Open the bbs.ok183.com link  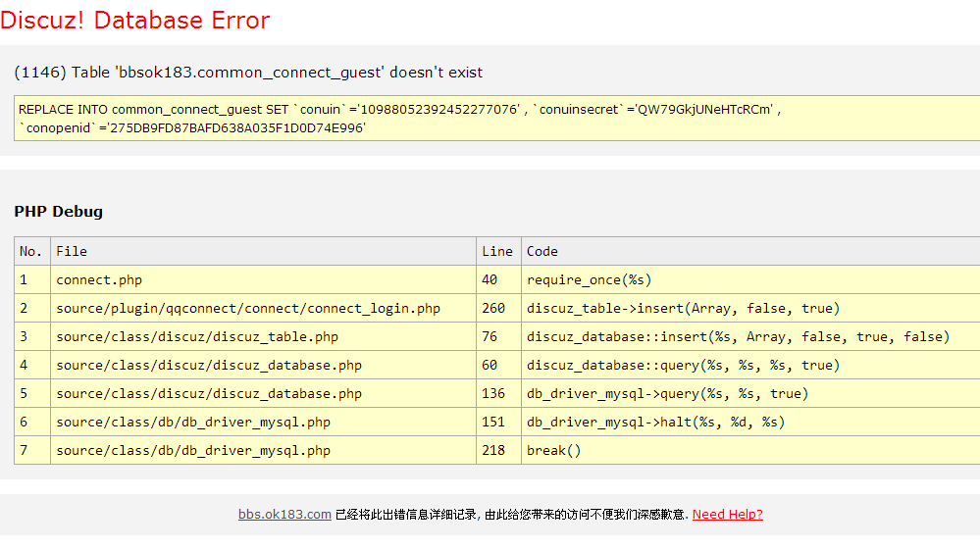point(284,514)
